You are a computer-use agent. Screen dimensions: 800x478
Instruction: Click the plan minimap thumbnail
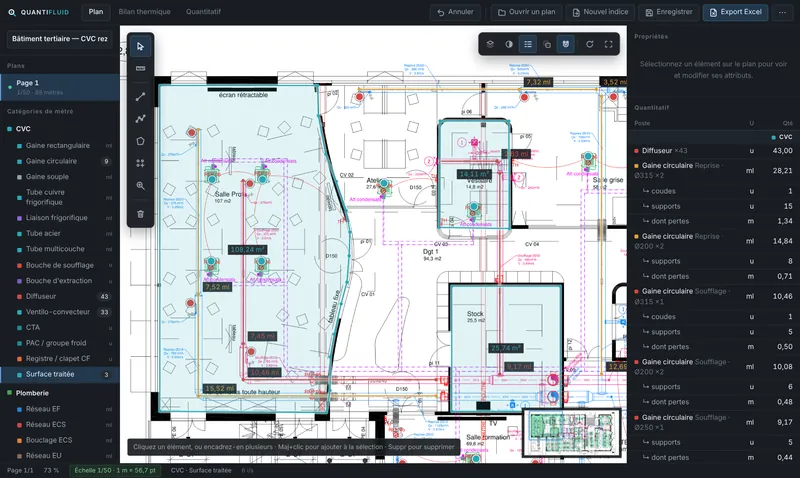[571, 433]
